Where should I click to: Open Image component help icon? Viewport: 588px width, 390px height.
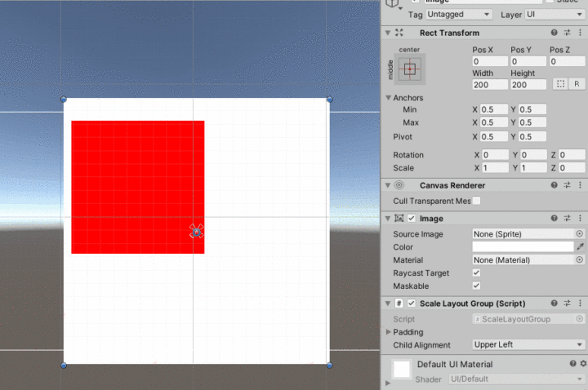click(554, 218)
